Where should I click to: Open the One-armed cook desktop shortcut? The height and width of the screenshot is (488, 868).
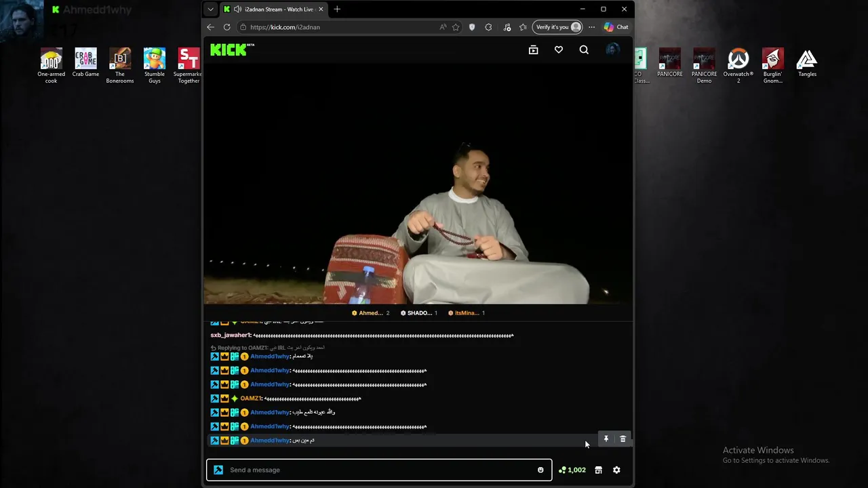(x=51, y=65)
